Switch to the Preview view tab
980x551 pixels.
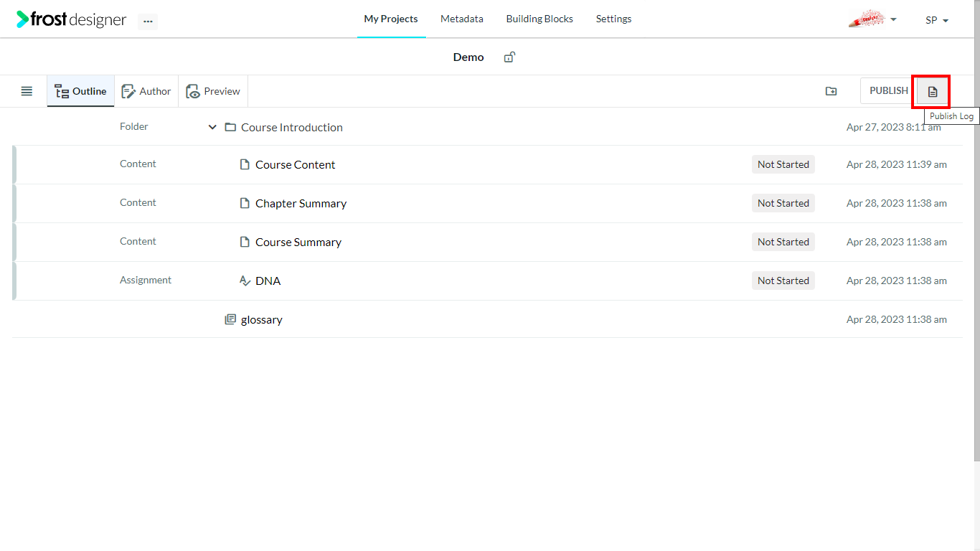pos(213,91)
